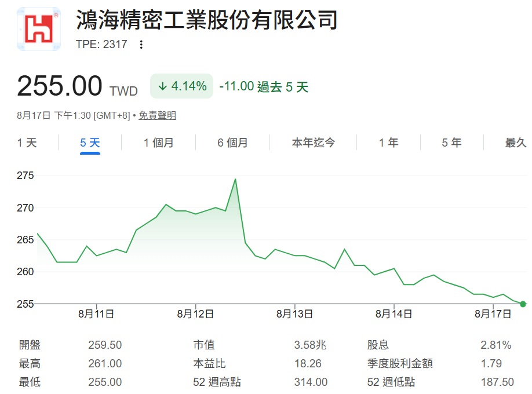532x394 pixels.
Task: Click the 260 y-axis label
Action: point(25,272)
